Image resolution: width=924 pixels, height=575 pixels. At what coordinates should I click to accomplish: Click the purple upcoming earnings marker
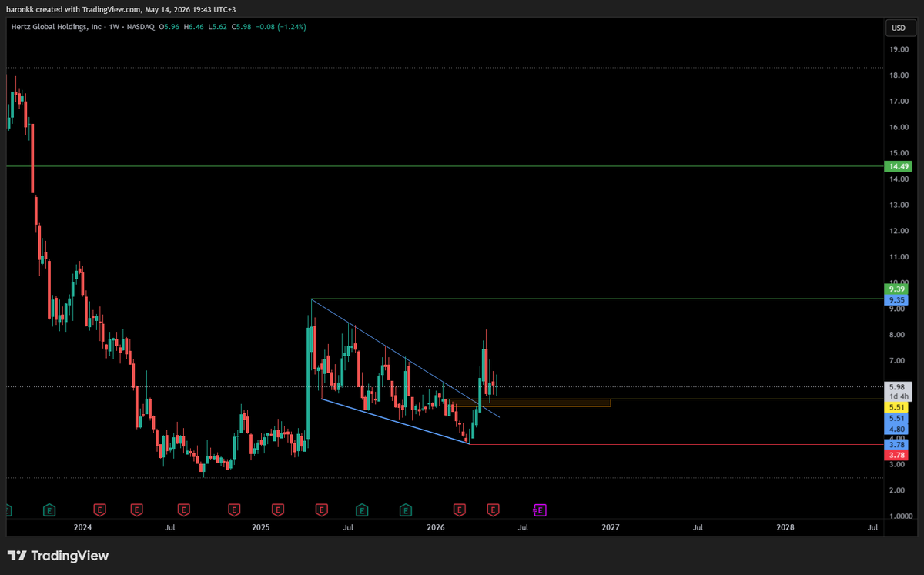pos(540,510)
